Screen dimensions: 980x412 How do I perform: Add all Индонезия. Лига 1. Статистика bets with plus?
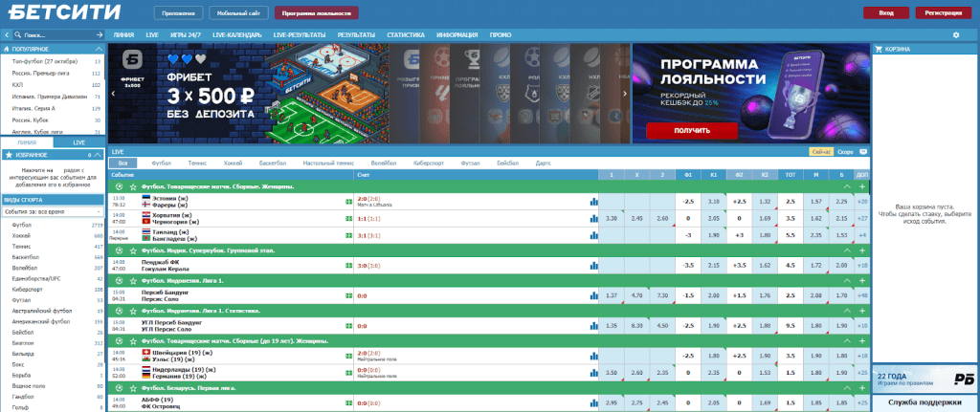pos(862,311)
